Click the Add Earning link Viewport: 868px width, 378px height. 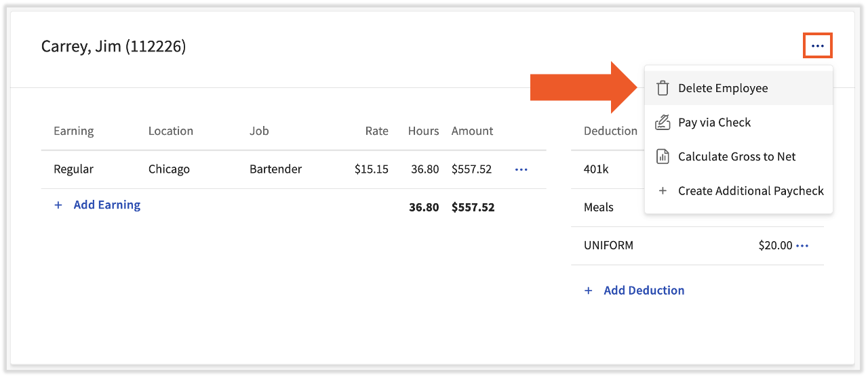point(106,205)
